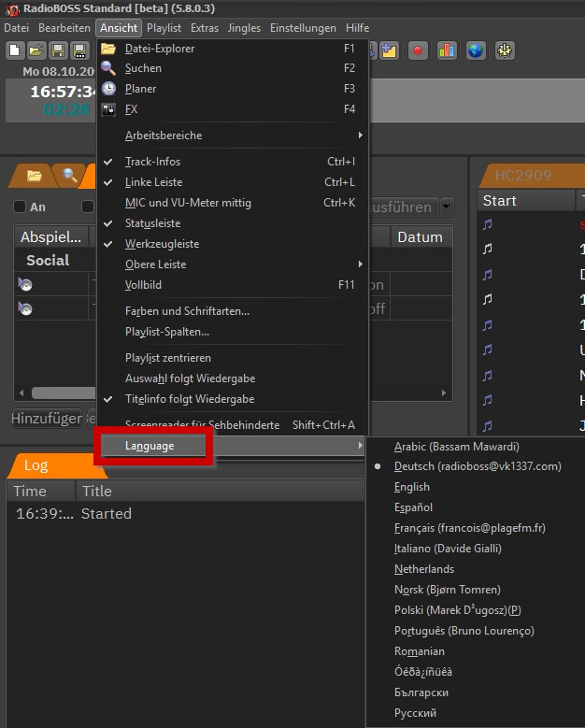This screenshot has width=585, height=728.
Task: Open dropdown arrow beside Ausführen button
Action: (447, 207)
